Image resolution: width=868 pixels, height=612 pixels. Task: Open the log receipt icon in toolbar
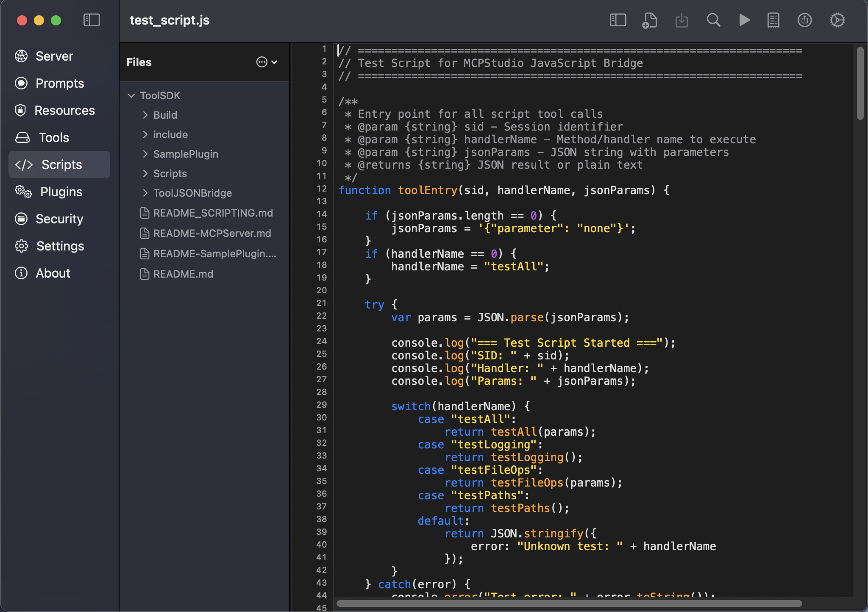click(773, 20)
